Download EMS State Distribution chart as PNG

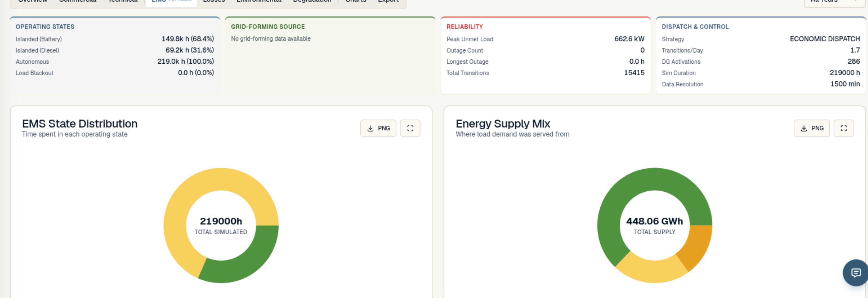click(378, 128)
